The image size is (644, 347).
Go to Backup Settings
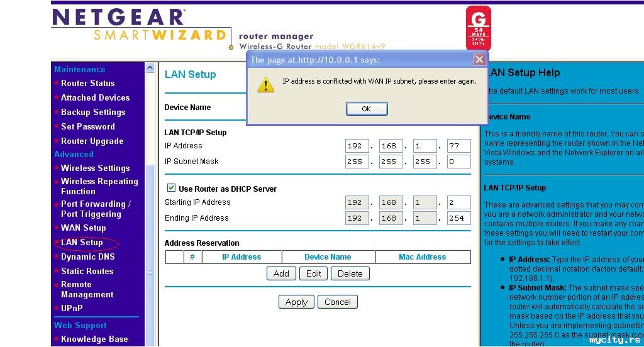pyautogui.click(x=93, y=112)
